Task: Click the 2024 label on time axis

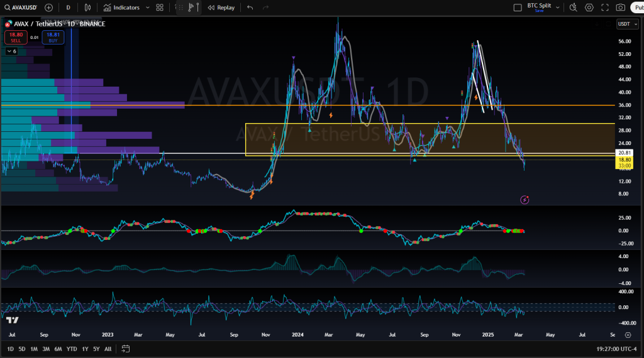Action: (x=297, y=335)
